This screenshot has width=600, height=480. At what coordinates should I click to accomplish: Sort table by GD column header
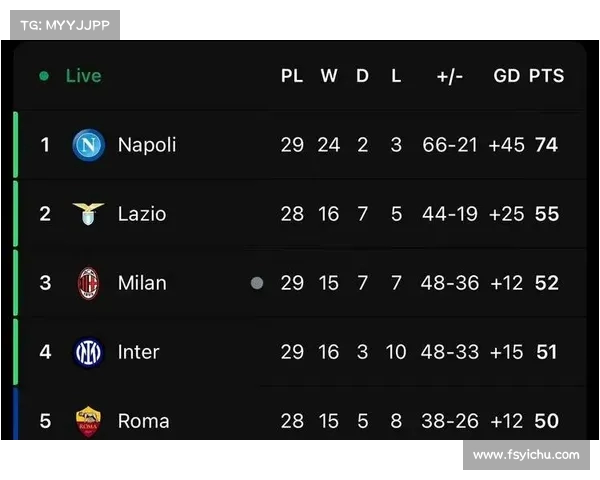506,76
